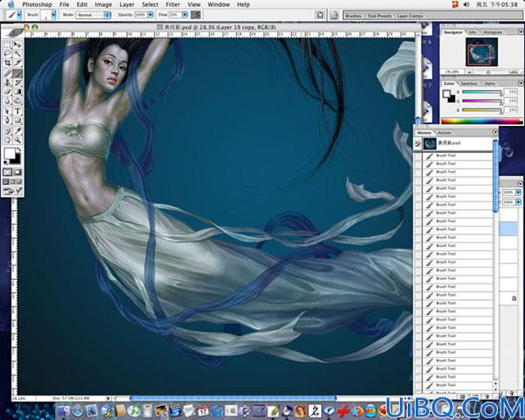
Task: Switch to the Histogram tab
Action: [492, 32]
